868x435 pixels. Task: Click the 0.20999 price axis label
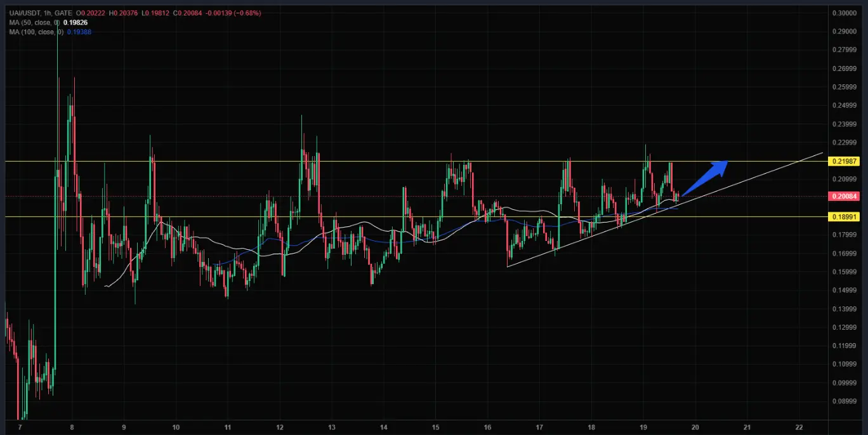coord(843,179)
